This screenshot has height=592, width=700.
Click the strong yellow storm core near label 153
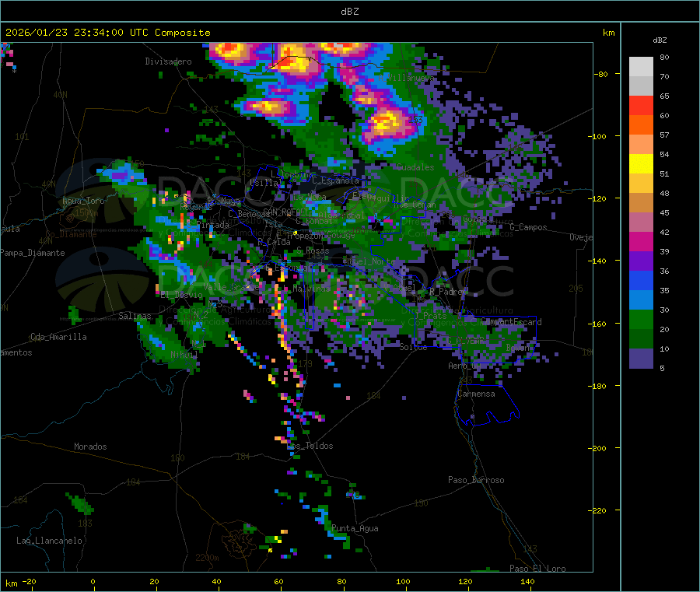387,122
